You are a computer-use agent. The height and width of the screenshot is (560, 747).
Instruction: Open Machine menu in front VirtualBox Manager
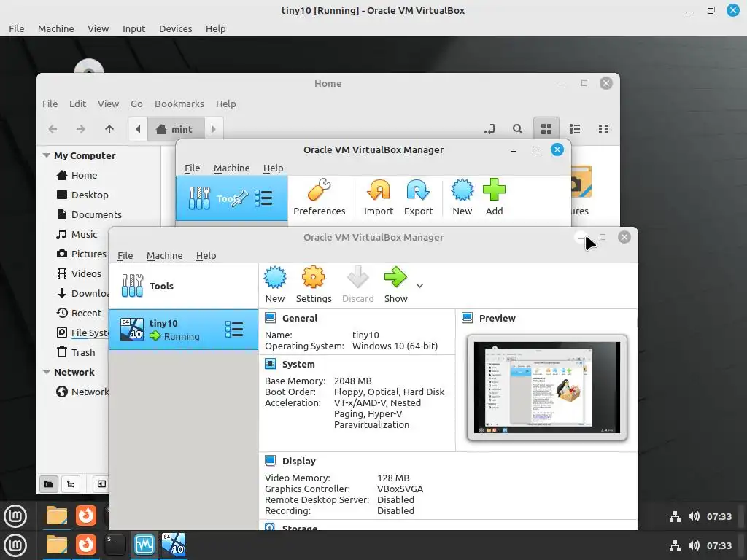pyautogui.click(x=164, y=256)
